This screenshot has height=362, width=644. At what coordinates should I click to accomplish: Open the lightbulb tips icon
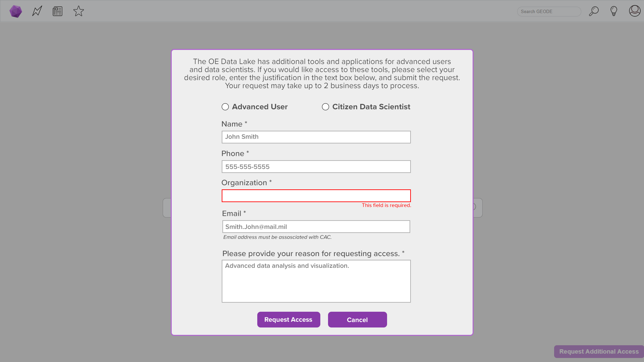tap(614, 11)
